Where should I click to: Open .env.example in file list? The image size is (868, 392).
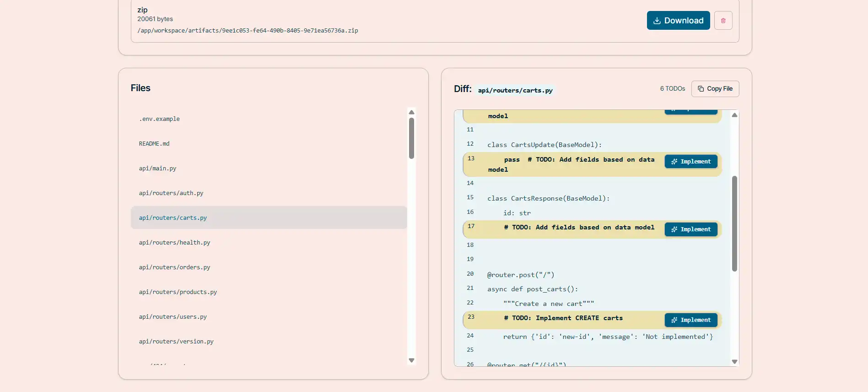(x=269, y=119)
